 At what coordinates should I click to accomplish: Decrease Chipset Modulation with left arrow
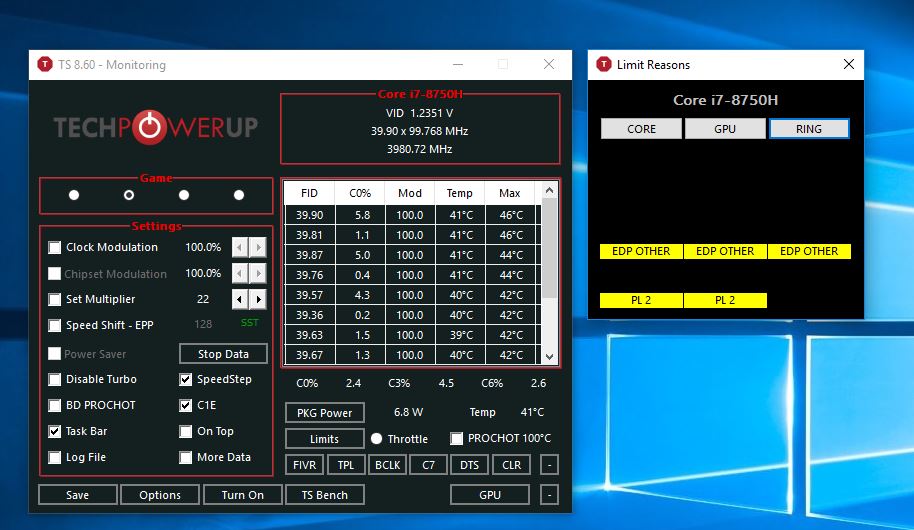[240, 273]
